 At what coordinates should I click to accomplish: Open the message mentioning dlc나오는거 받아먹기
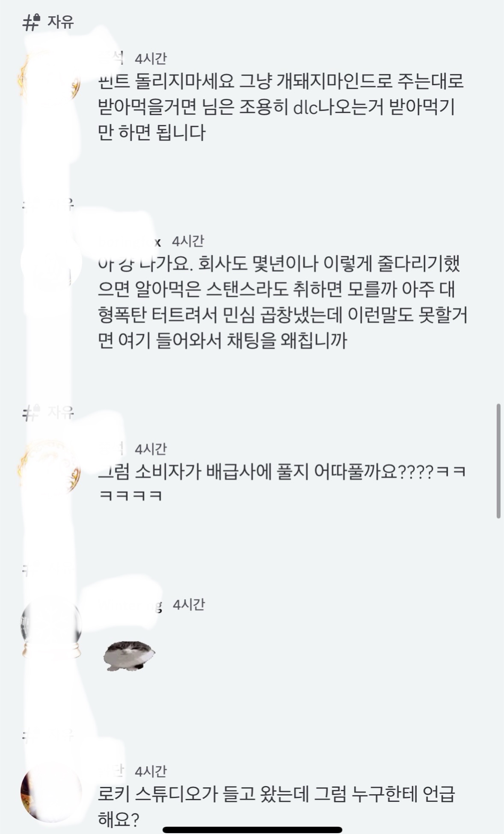click(x=281, y=107)
